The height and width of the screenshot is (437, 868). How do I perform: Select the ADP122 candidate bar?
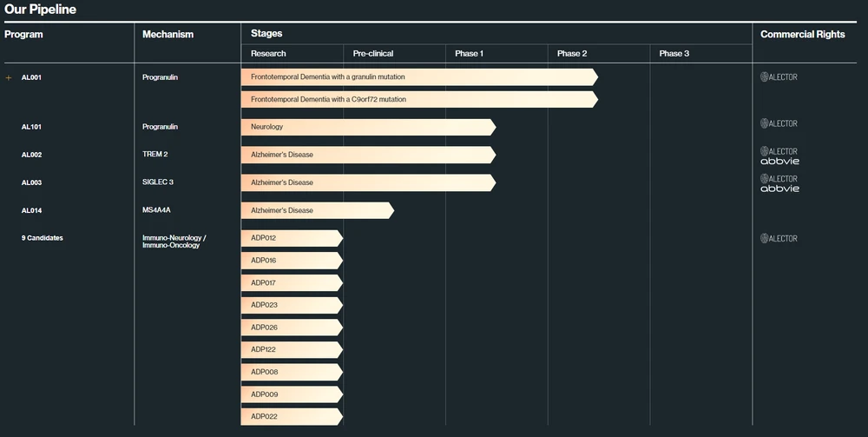tap(291, 349)
